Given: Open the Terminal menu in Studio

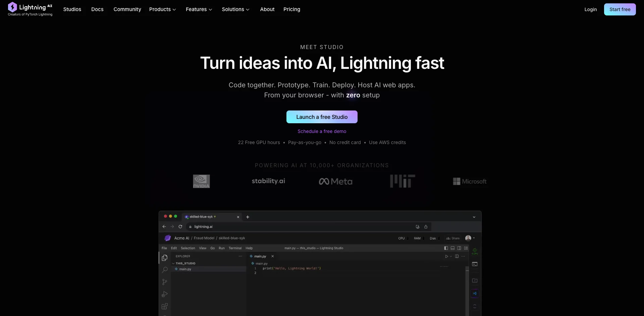Looking at the screenshot, I should [x=235, y=248].
